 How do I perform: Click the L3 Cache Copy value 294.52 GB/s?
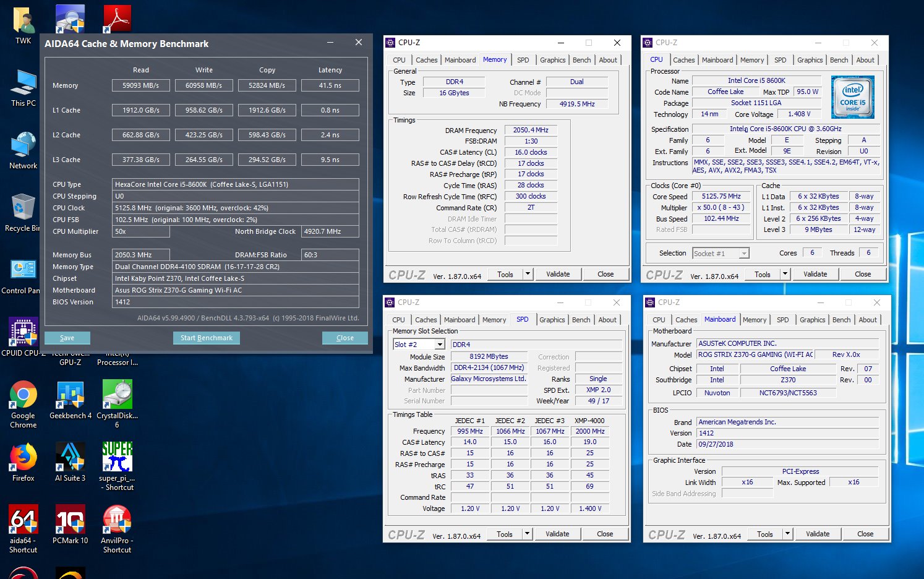coord(267,160)
